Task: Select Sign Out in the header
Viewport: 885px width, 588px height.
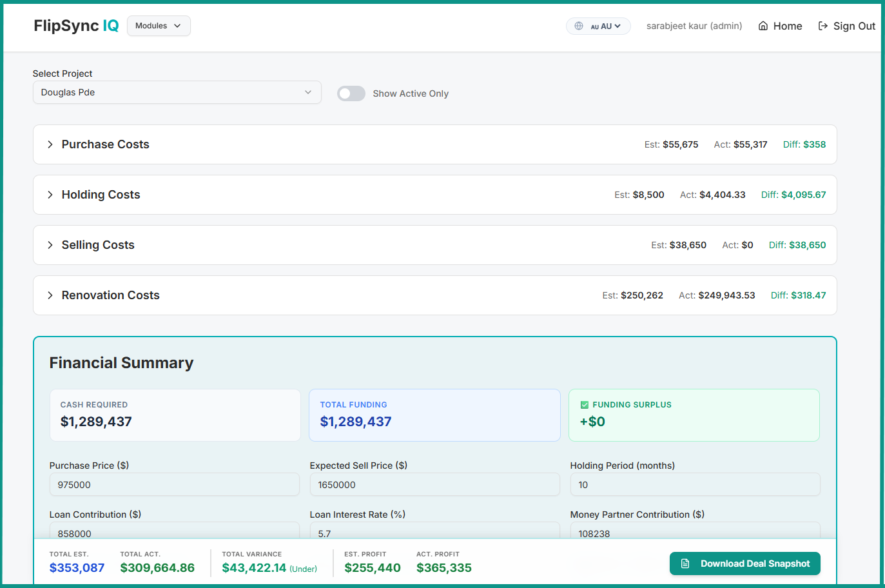Action: tap(853, 26)
